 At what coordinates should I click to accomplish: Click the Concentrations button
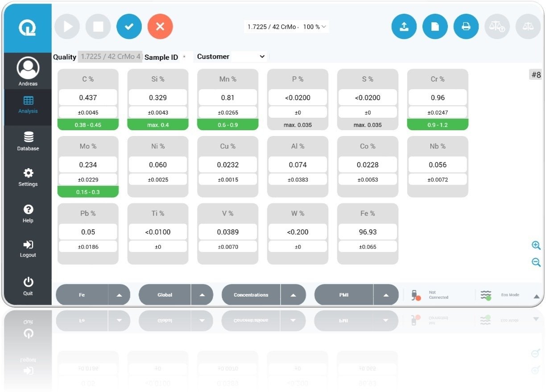pyautogui.click(x=251, y=295)
